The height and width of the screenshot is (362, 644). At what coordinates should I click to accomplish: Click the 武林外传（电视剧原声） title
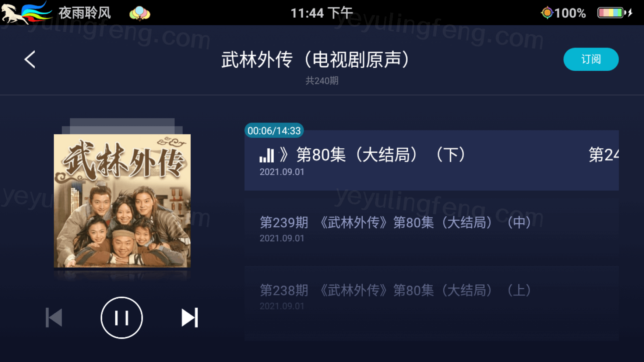click(x=316, y=59)
